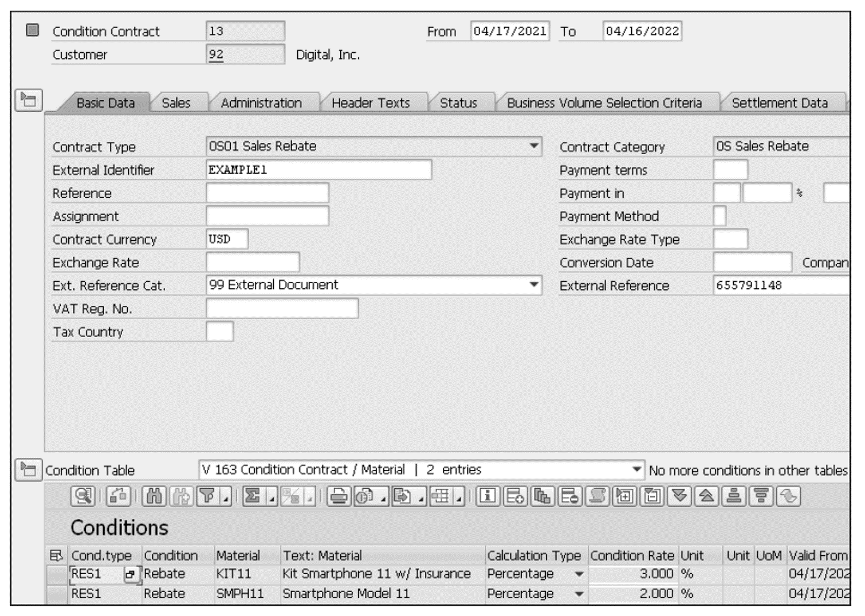This screenshot has height=616, width=865.
Task: Click inside the VAT Reg. No. field
Action: point(281,308)
